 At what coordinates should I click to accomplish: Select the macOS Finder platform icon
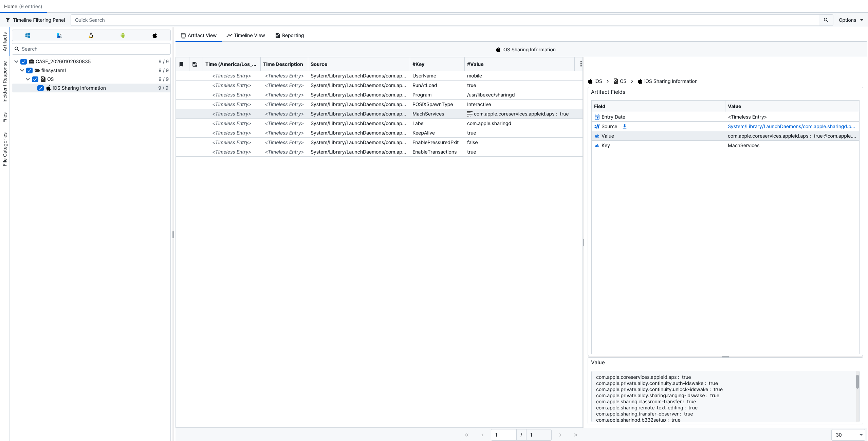59,35
